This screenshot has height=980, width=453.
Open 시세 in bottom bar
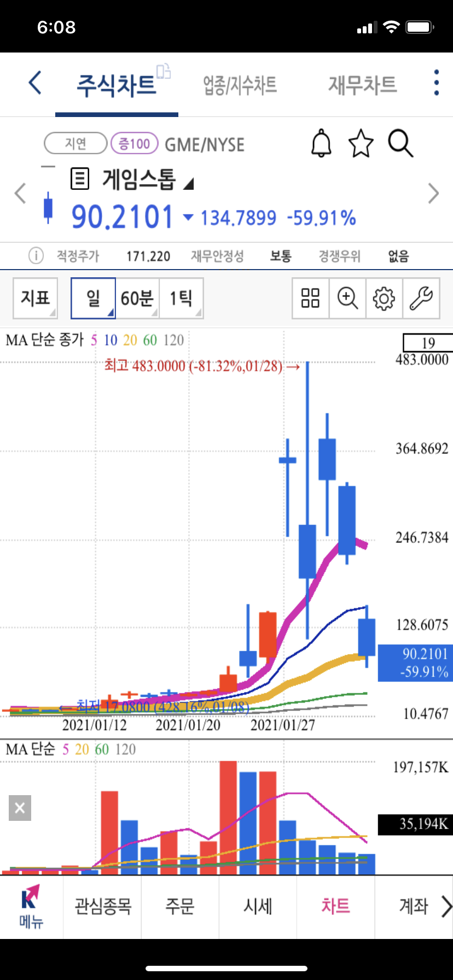click(258, 906)
